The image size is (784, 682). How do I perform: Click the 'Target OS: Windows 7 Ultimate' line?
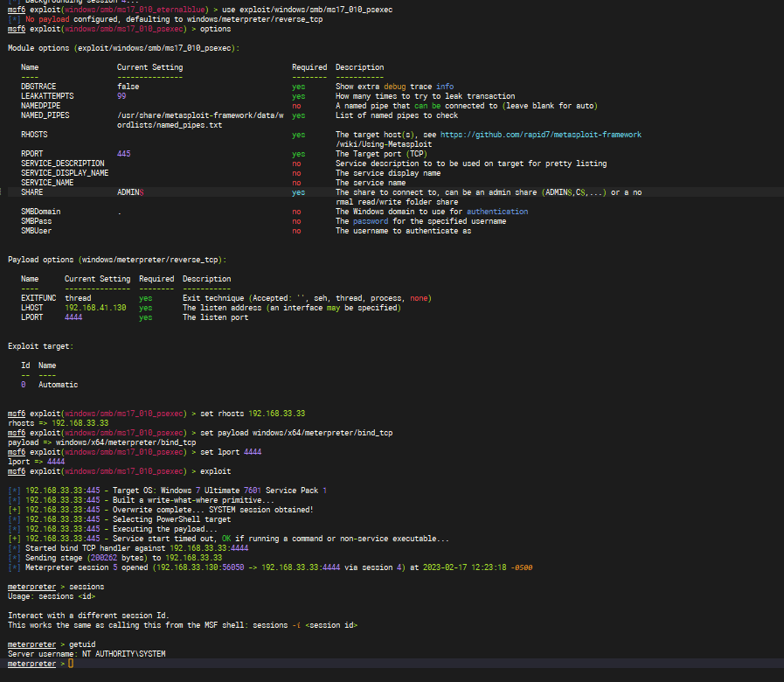[168, 491]
